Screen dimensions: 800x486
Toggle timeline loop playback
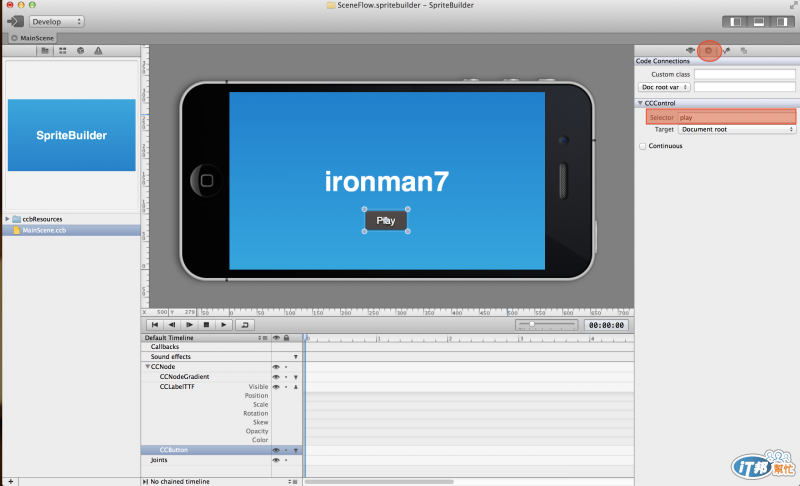click(x=245, y=325)
